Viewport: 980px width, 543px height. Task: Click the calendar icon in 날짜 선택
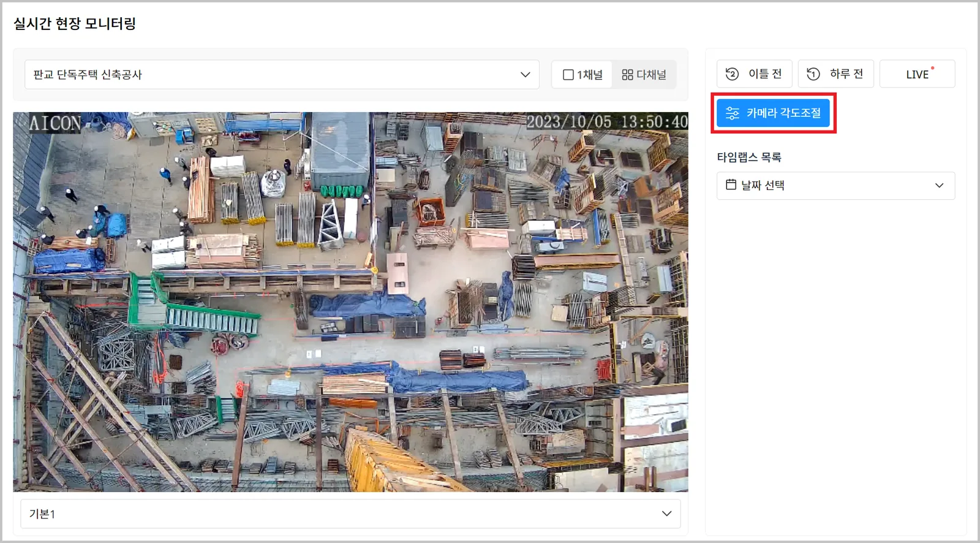point(731,184)
